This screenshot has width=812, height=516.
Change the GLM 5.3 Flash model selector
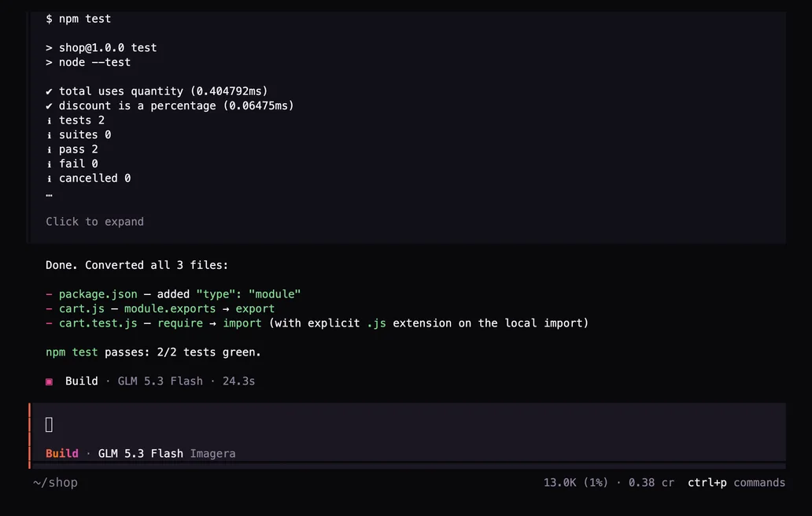tap(140, 453)
